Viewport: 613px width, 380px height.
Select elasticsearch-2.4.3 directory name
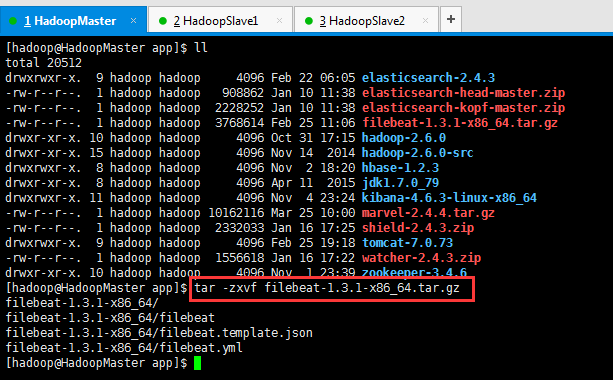coord(428,78)
